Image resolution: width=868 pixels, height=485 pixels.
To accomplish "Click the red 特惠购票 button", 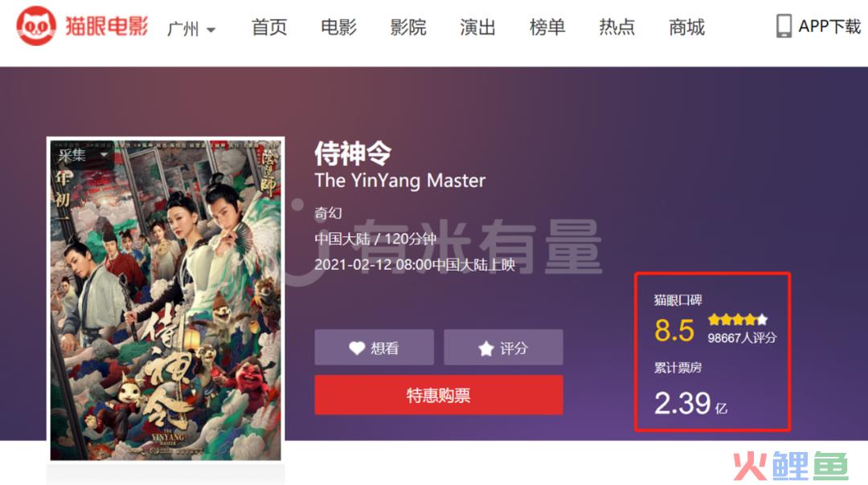I will [x=439, y=395].
